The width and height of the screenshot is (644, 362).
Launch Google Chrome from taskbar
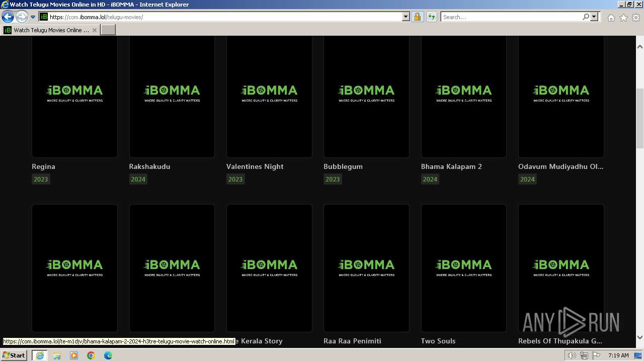click(x=91, y=355)
